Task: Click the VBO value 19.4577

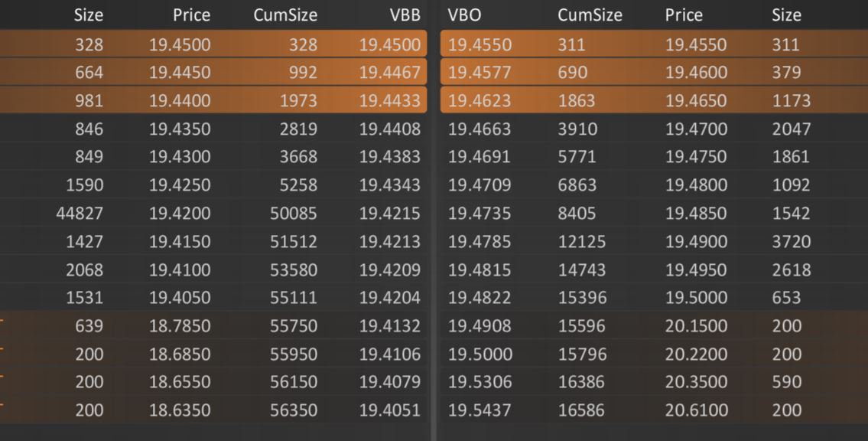Action: (x=480, y=73)
